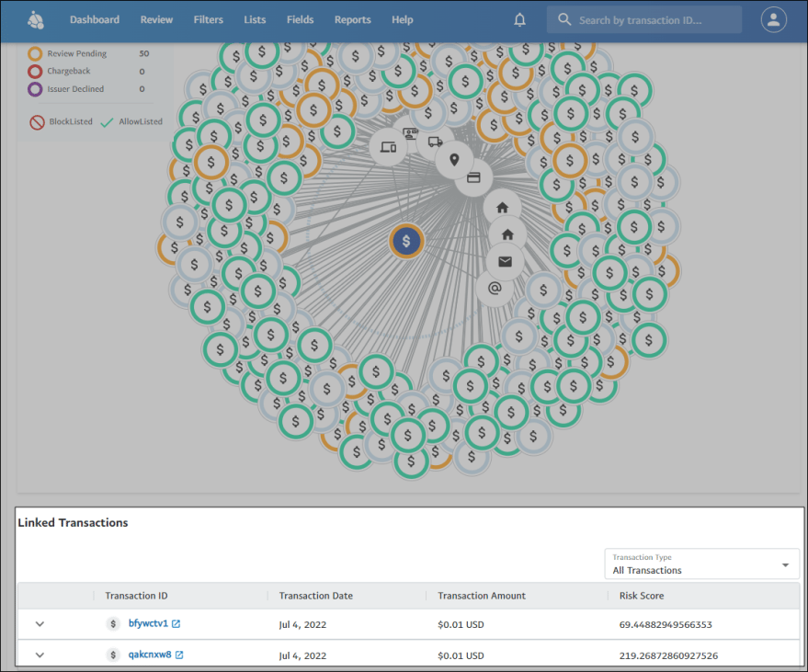Open external link icon beside bfywctv1

tap(176, 624)
